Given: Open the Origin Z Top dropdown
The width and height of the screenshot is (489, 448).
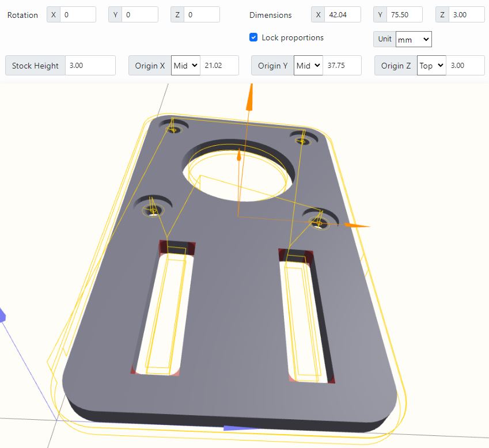Looking at the screenshot, I should (x=431, y=66).
